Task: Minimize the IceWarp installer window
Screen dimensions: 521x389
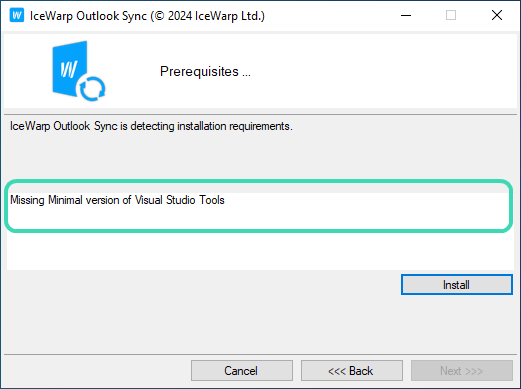Action: point(406,15)
